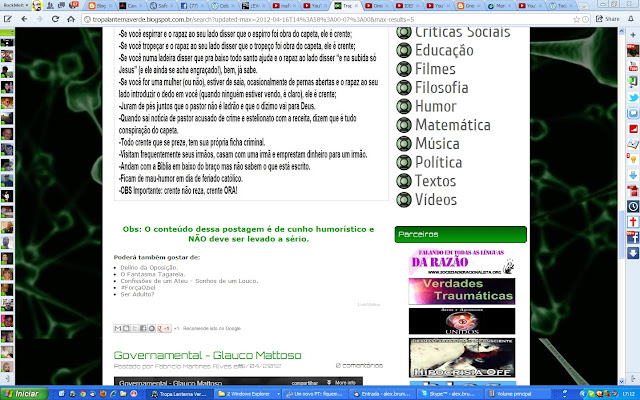Image resolution: width=640 pixels, height=400 pixels.
Task: Open the '0 comentários' link
Action: click(x=359, y=365)
